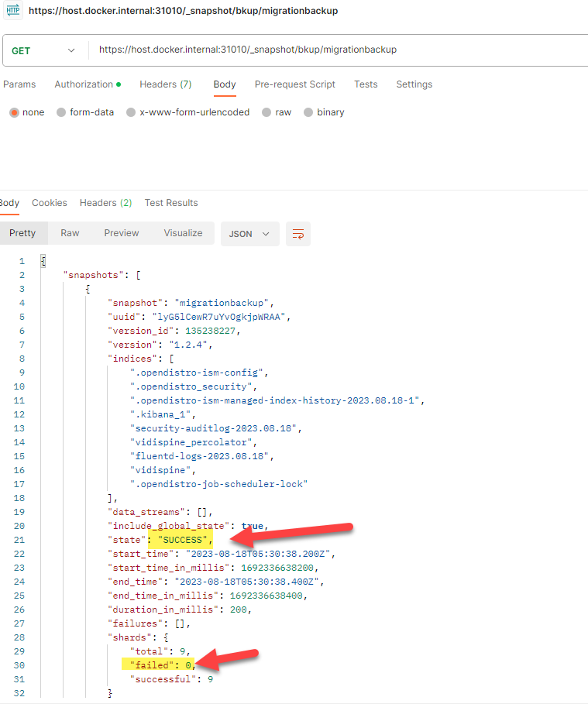
Task: Switch to Pre-request Script tab
Action: 294,84
